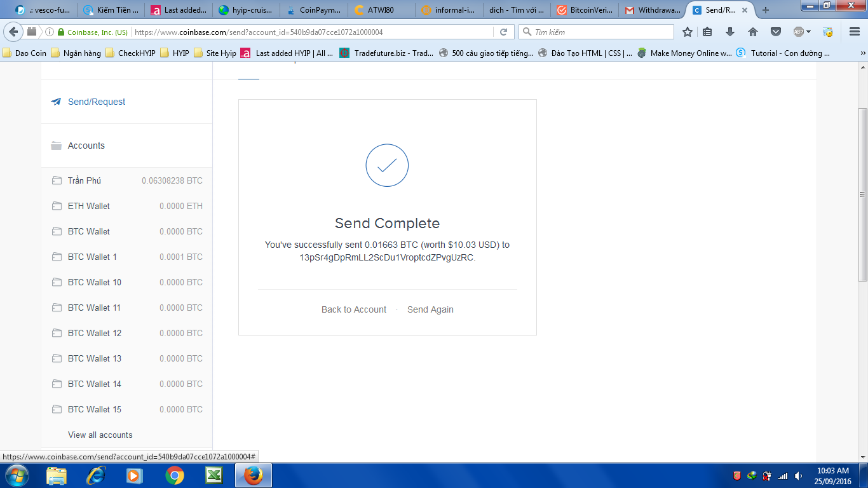The height and width of the screenshot is (488, 868).
Task: Switch to the BitcoinVeri... tab
Action: [x=584, y=10]
